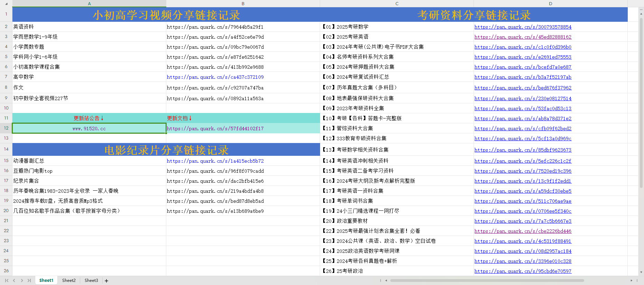Image resolution: width=644 pixels, height=285 pixels.
Task: Open link ending 85dbf9623673
Action: (x=523, y=150)
